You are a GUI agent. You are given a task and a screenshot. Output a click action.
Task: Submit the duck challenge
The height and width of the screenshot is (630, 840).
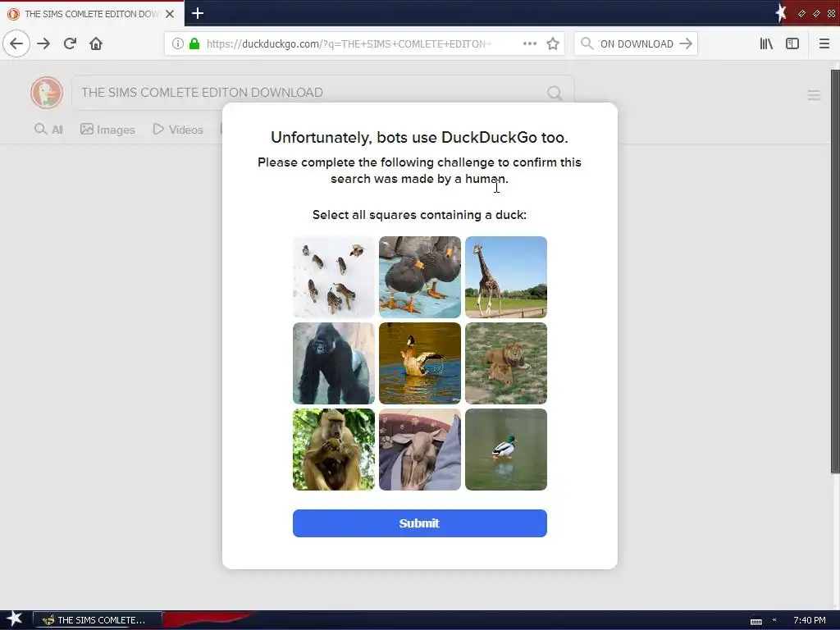[419, 523]
